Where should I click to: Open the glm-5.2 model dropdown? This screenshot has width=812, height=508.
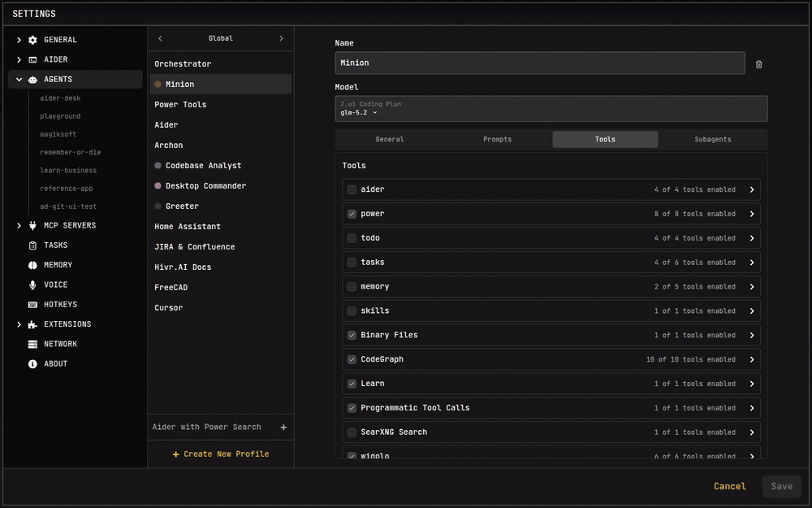tap(359, 112)
